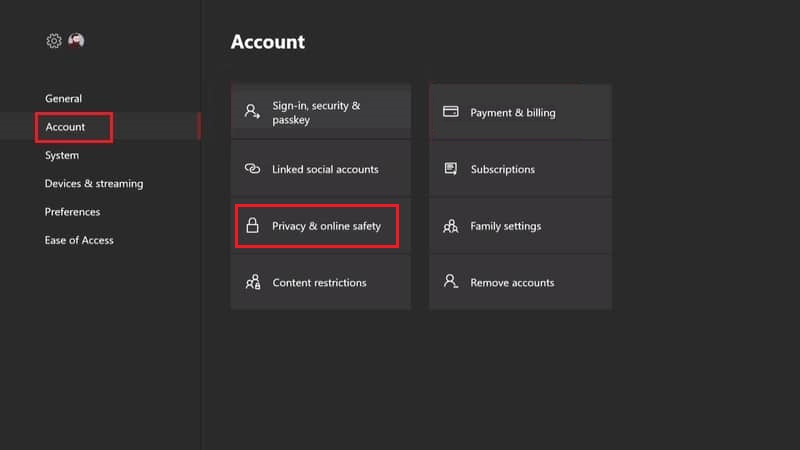Switch to the Preferences category
The width and height of the screenshot is (800, 450).
(72, 212)
